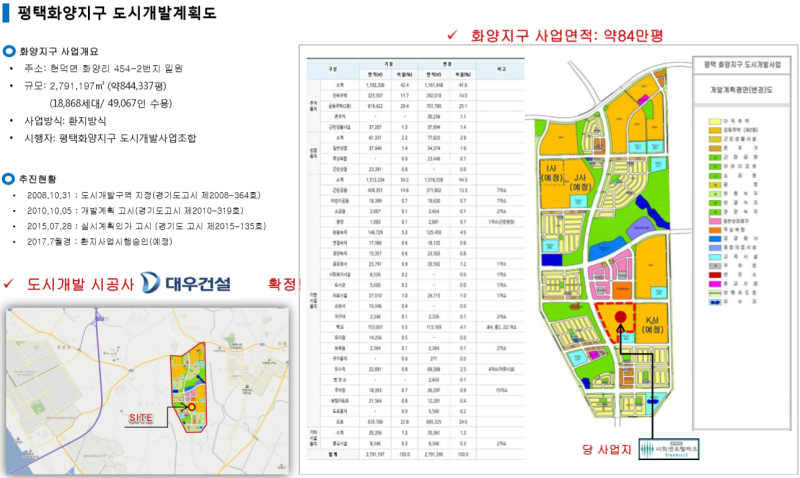The height and width of the screenshot is (478, 800).
Task: Click the J사 (예정) orange block on the plan
Action: (579, 182)
